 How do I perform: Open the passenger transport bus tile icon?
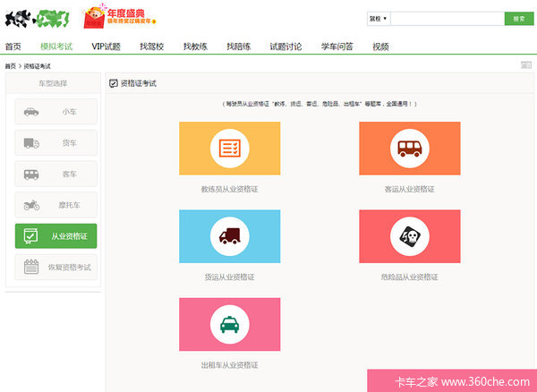410,149
